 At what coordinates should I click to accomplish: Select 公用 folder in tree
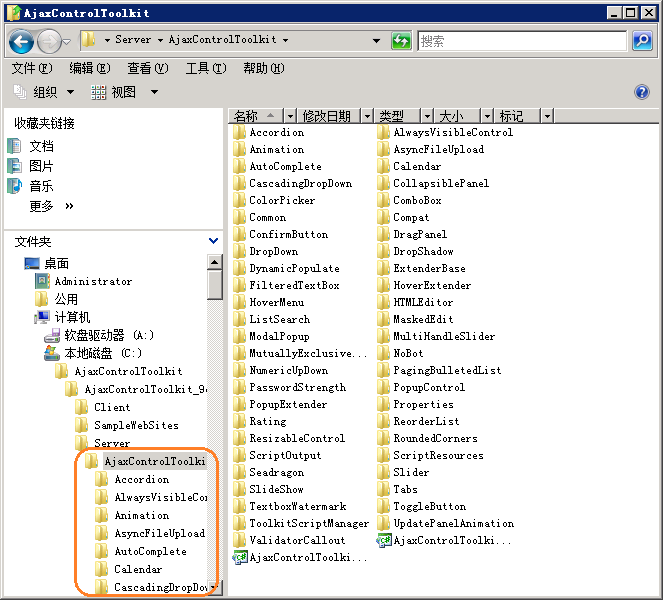66,299
